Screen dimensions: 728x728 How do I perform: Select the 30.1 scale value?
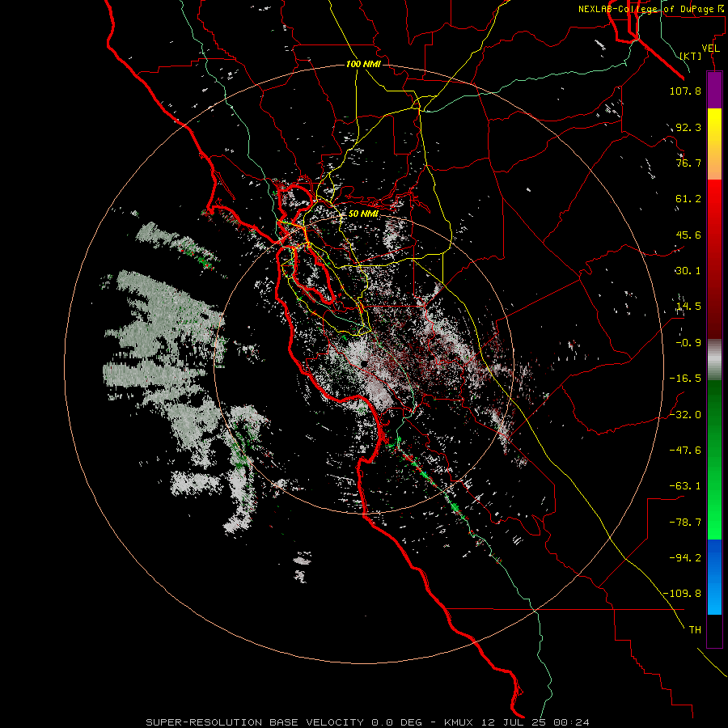[x=688, y=271]
